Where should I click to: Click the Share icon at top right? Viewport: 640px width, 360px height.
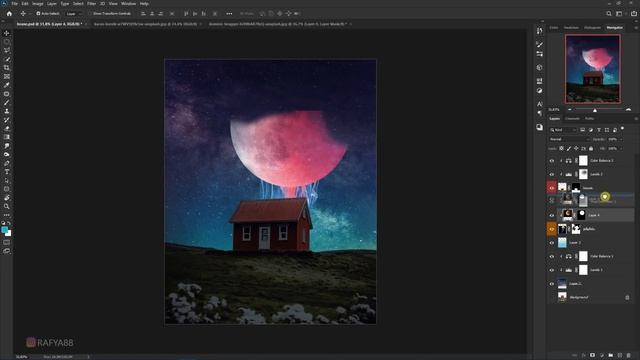click(633, 13)
